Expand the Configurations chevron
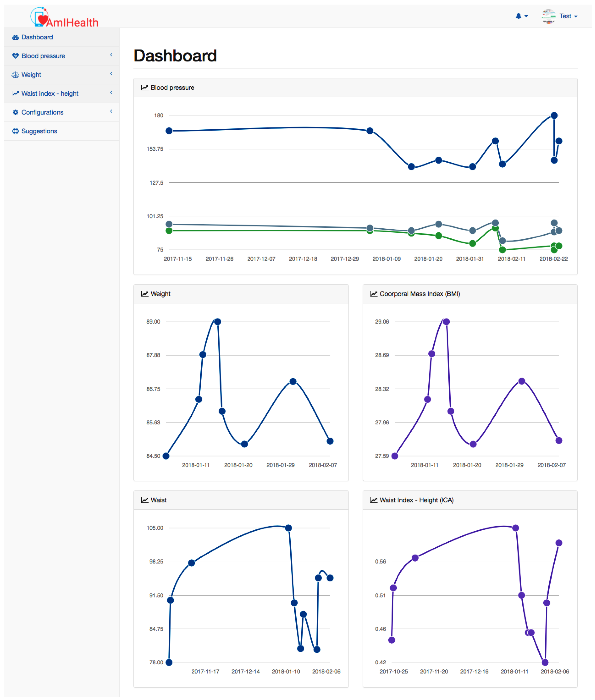595x700 pixels. pyautogui.click(x=111, y=111)
